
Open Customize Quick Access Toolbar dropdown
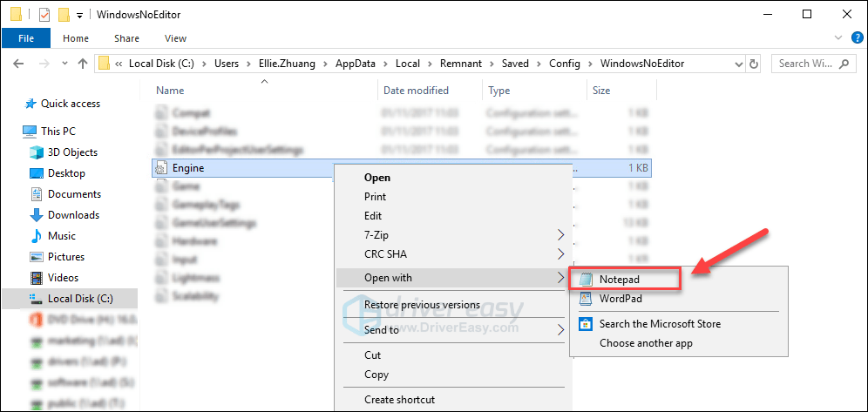[79, 15]
